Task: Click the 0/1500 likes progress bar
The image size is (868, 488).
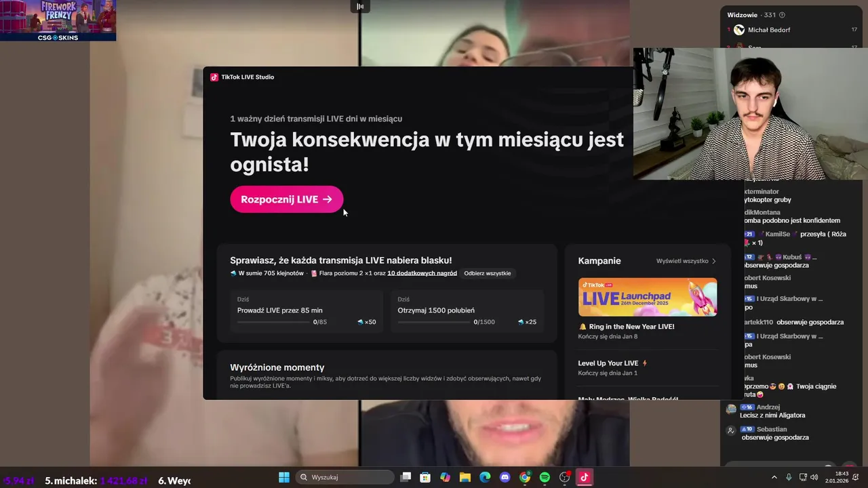Action: tap(434, 322)
